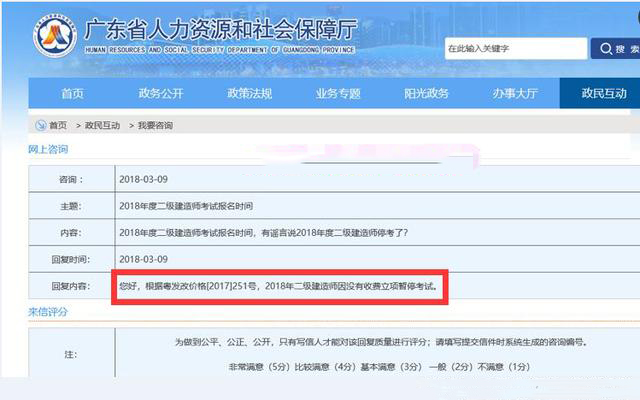This screenshot has width=640, height=400.
Task: Click the active 政民互动 tab
Action: point(604,93)
